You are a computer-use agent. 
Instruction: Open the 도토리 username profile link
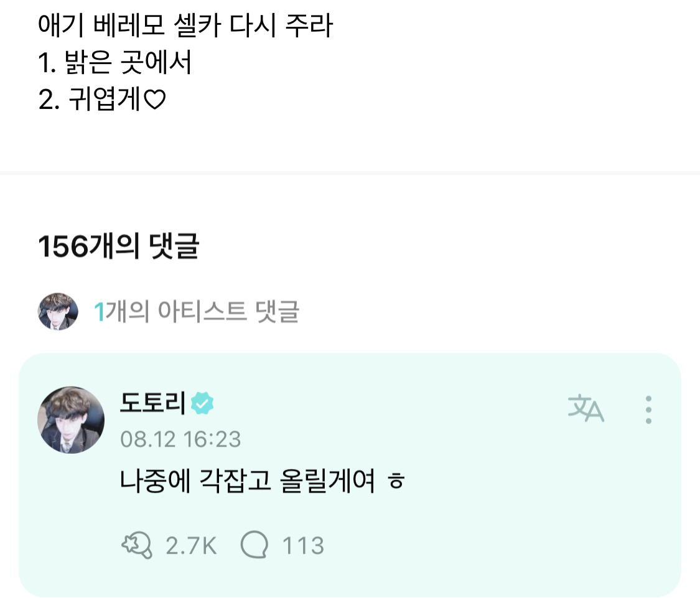152,404
